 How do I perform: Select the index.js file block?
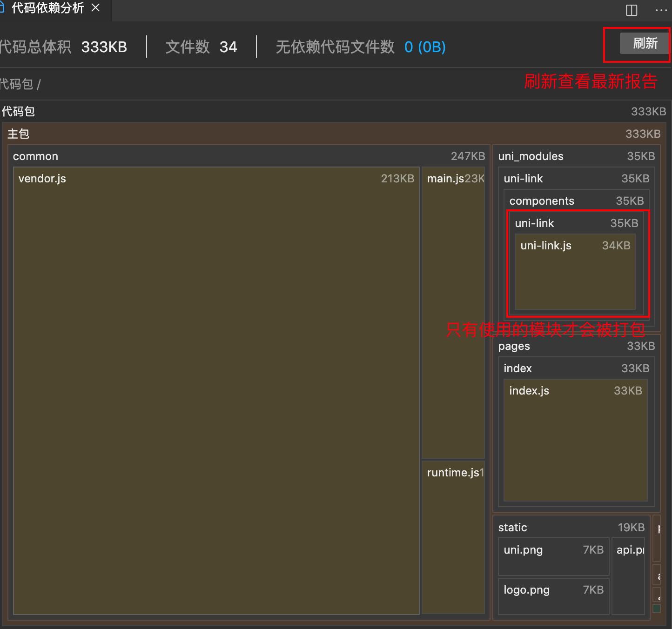pos(575,440)
